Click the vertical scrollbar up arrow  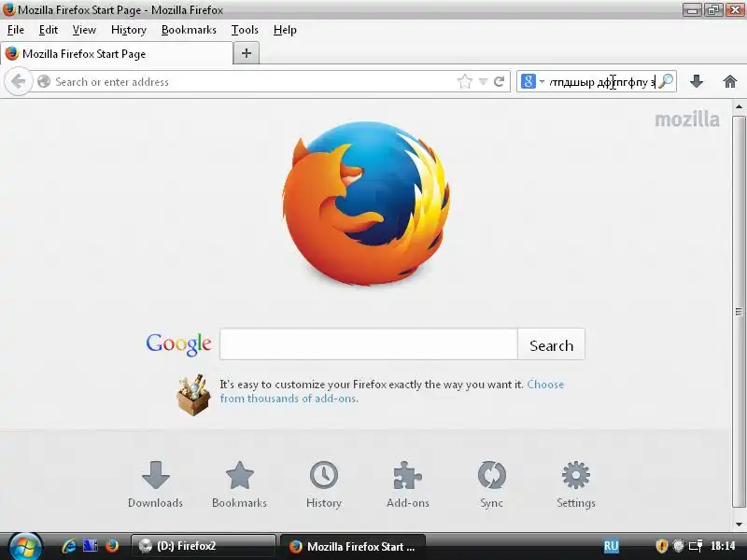tap(739, 106)
